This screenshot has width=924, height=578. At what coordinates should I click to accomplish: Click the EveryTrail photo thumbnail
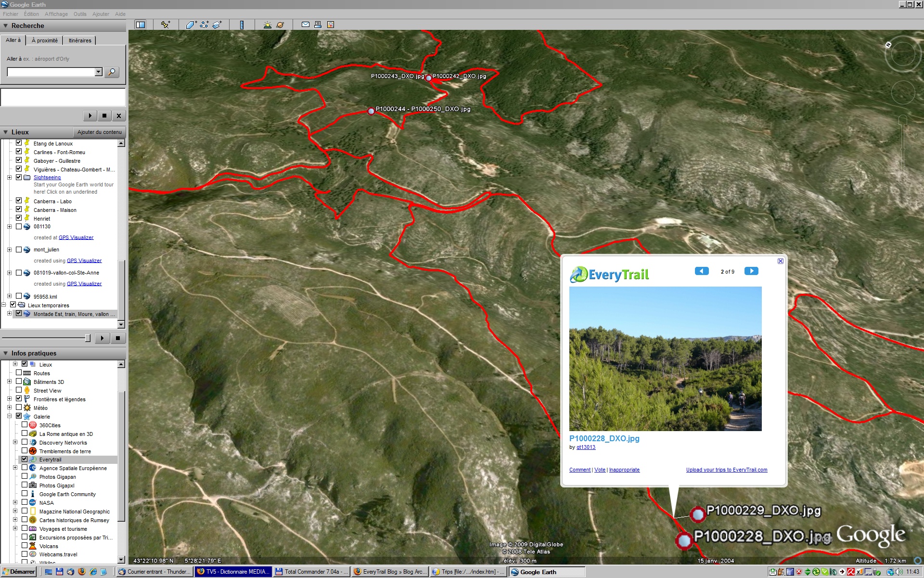coord(665,359)
